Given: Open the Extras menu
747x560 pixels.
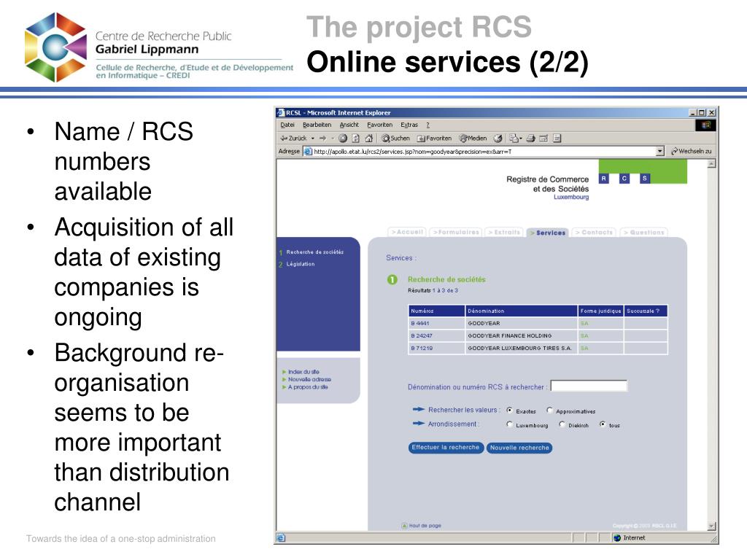Looking at the screenshot, I should 409,125.
